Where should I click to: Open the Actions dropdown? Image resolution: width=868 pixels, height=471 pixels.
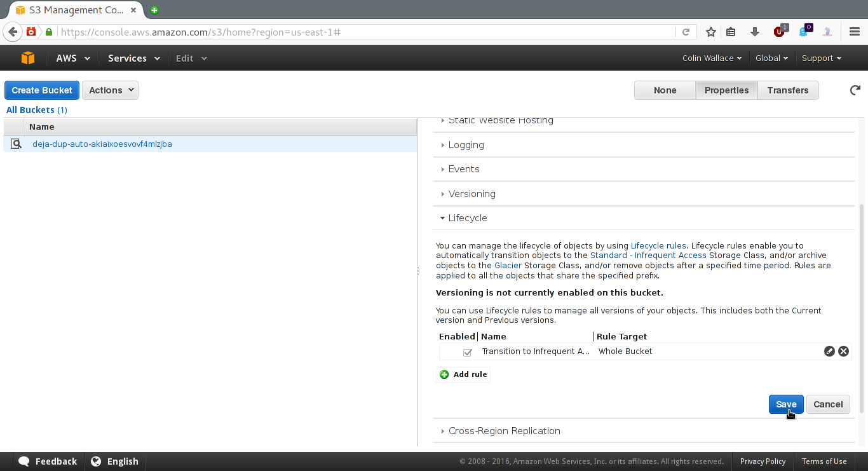click(x=110, y=90)
